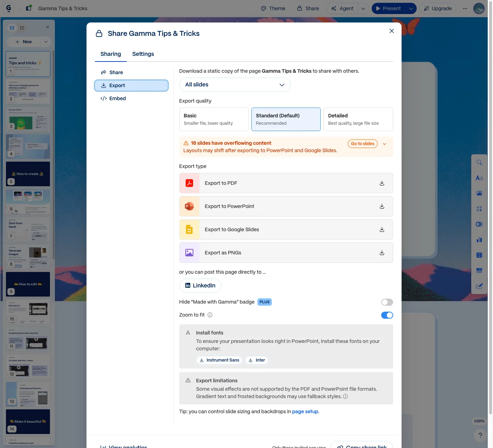Toggle Hide Made with Gamma badge
Screen dimensions: 493x448
387,302
